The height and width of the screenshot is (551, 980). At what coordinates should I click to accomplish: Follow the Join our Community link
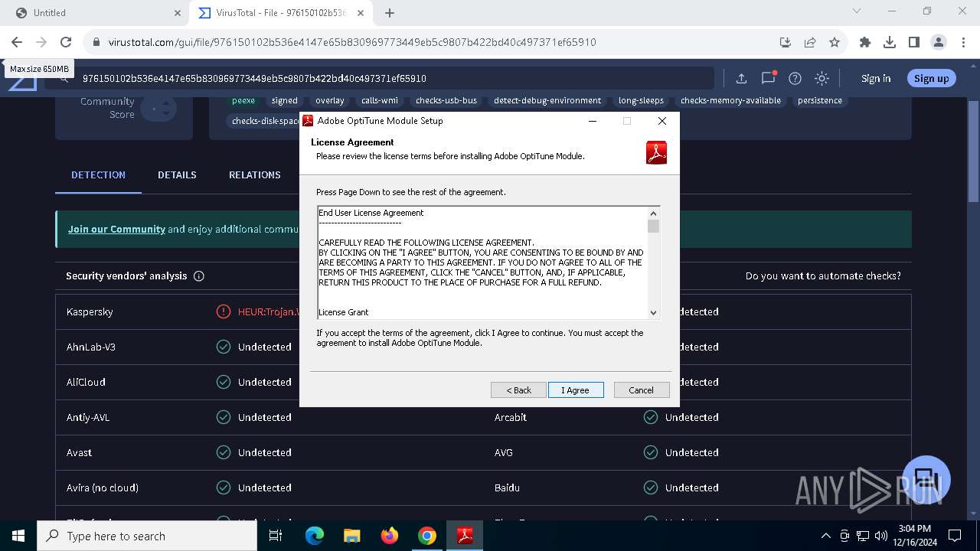pos(116,229)
